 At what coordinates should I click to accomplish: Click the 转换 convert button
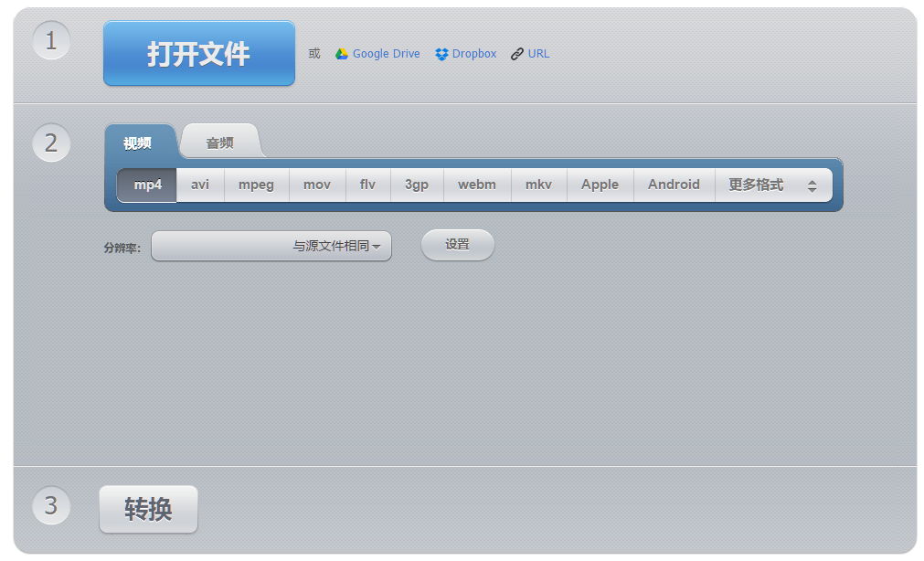pyautogui.click(x=148, y=509)
